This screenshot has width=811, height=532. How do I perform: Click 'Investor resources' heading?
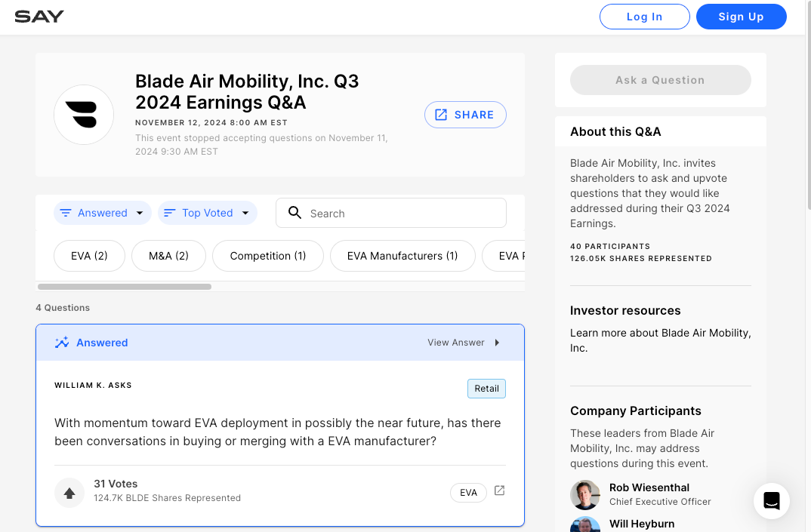point(625,311)
